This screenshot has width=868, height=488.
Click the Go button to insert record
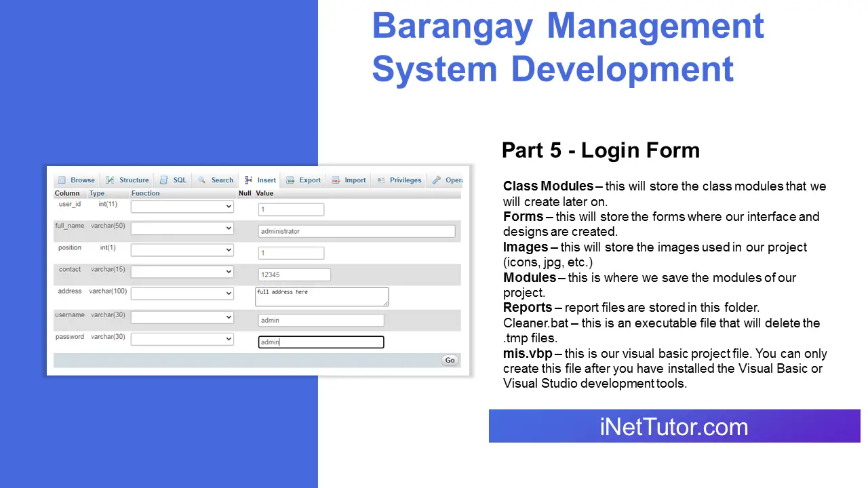[x=450, y=360]
